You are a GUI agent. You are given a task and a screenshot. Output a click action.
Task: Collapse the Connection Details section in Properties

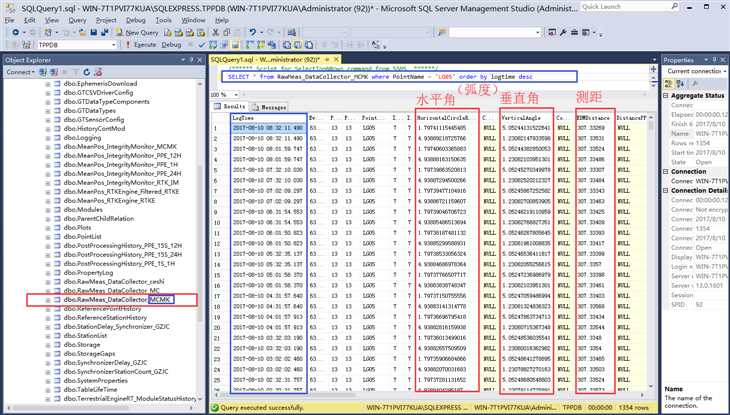coord(665,190)
